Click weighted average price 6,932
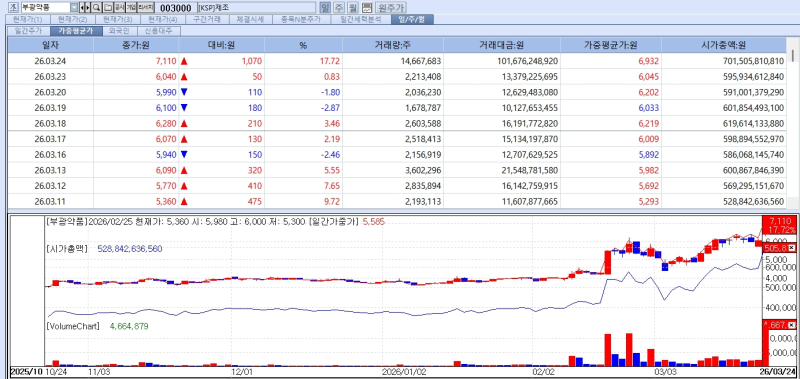The image size is (800, 379). click(x=648, y=61)
